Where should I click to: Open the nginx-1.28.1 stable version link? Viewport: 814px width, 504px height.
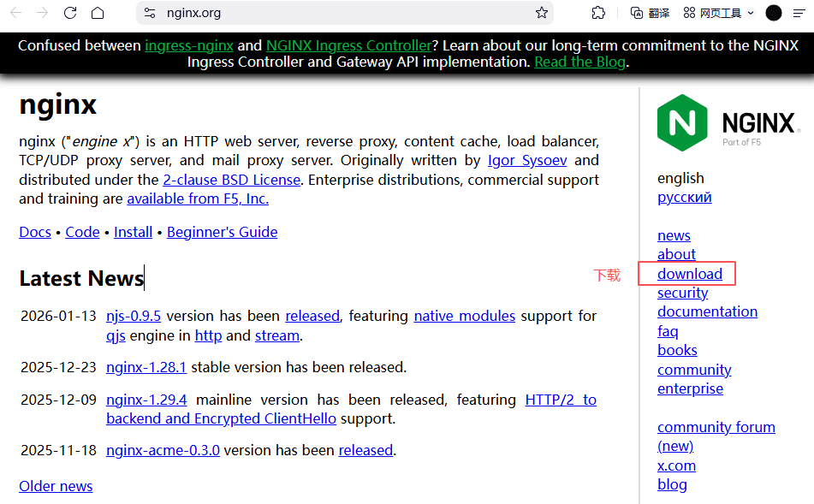coord(146,367)
